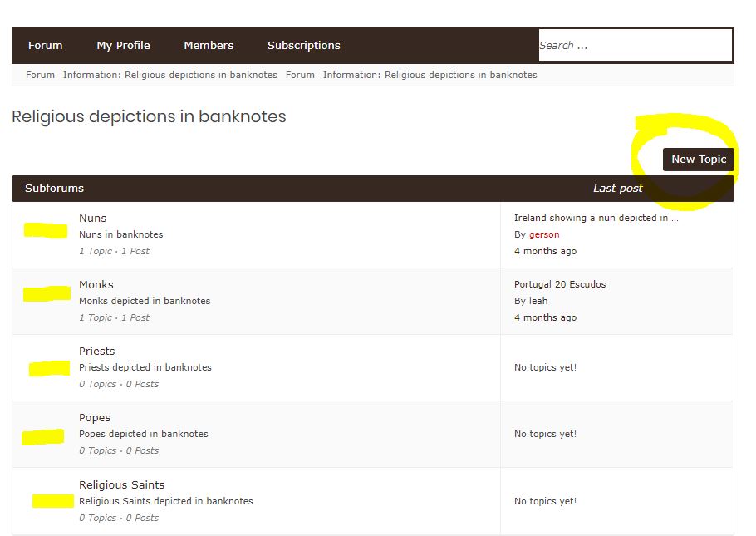The width and height of the screenshot is (756, 536).
Task: Click '1 Topic · 1 Post' under Nuns
Action: [115, 251]
